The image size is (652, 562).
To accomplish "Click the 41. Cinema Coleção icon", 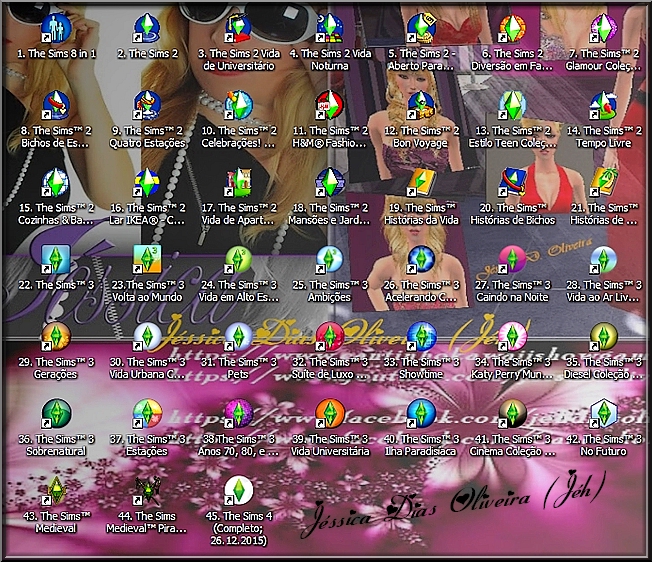I will click(x=512, y=414).
